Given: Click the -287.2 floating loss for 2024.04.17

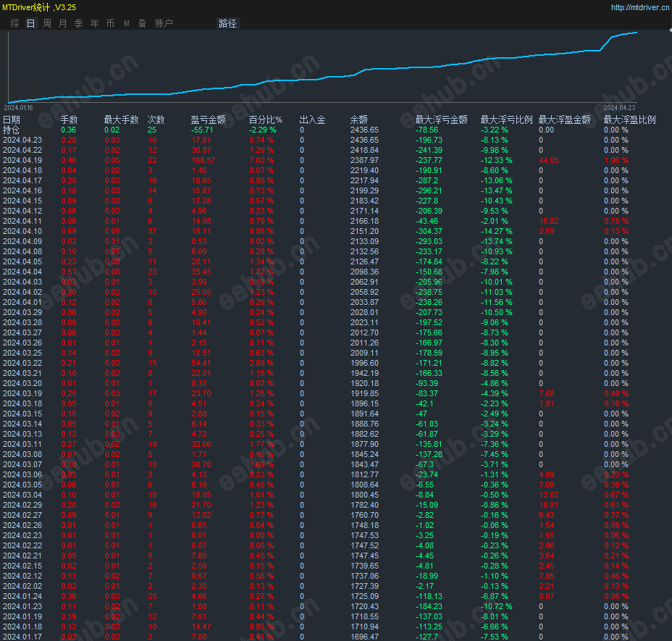Looking at the screenshot, I should 427,180.
